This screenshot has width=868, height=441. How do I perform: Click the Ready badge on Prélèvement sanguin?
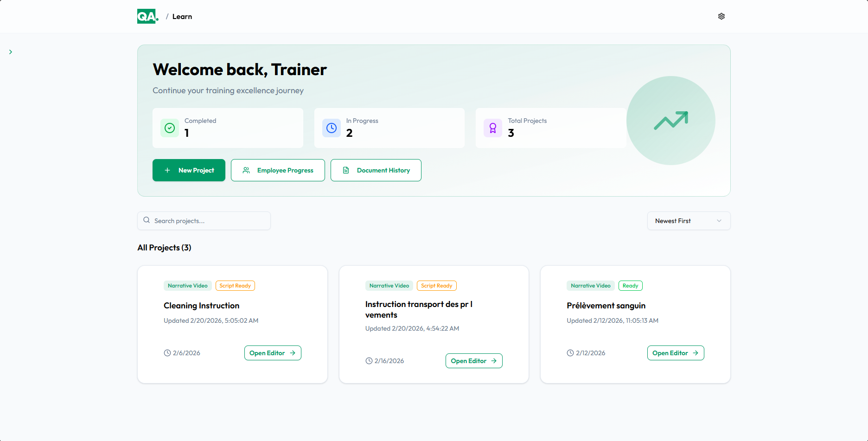click(630, 285)
